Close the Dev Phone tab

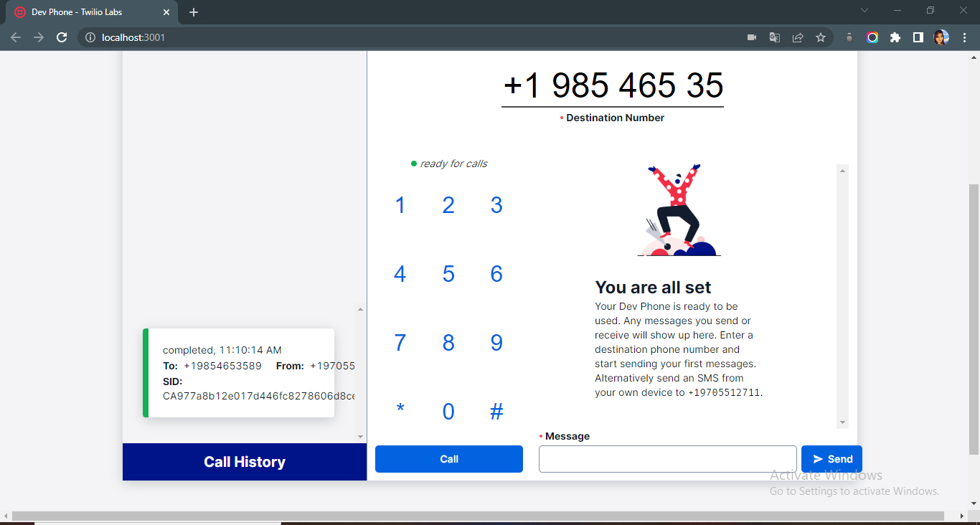tap(166, 12)
